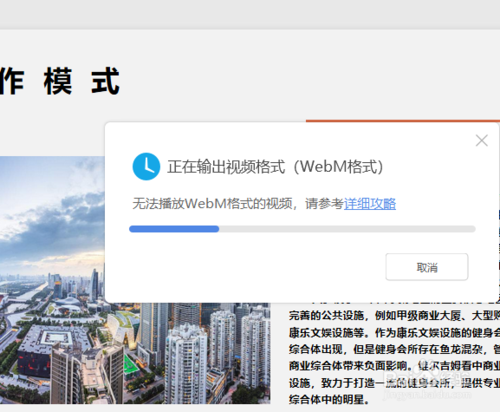
Task: Click the line starting 设施，致力于打造
Action: 394,383
